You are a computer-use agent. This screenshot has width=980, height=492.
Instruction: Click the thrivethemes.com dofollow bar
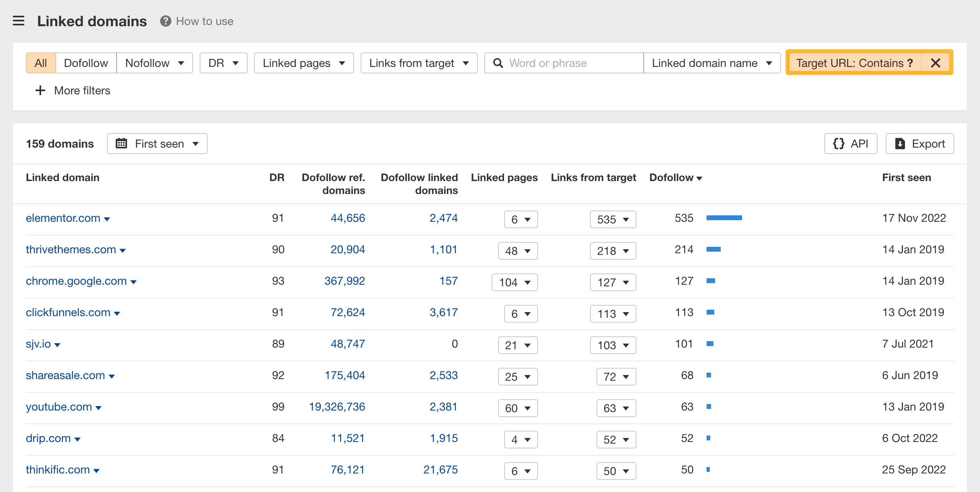[713, 249]
